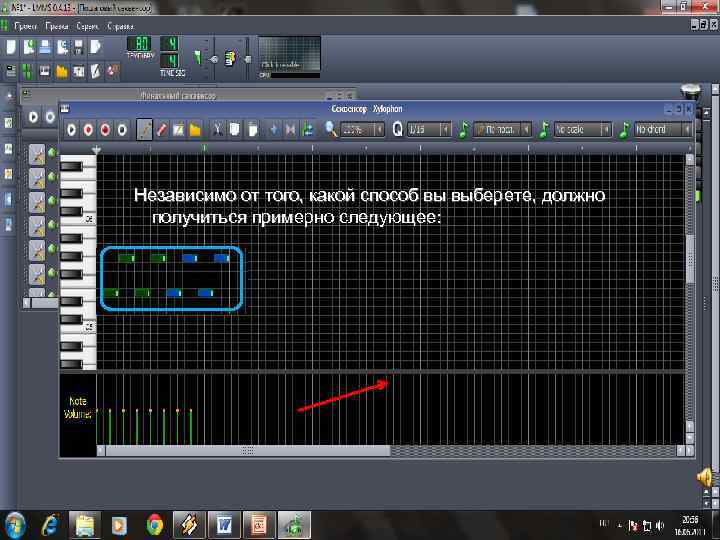This screenshot has height=540, width=720.
Task: Toggle auto-scrolling in piano roll
Action: pyautogui.click(x=274, y=130)
